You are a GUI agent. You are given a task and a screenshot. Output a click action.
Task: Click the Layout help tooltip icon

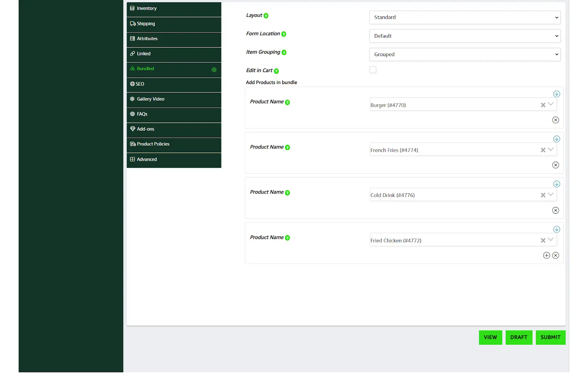tap(266, 16)
